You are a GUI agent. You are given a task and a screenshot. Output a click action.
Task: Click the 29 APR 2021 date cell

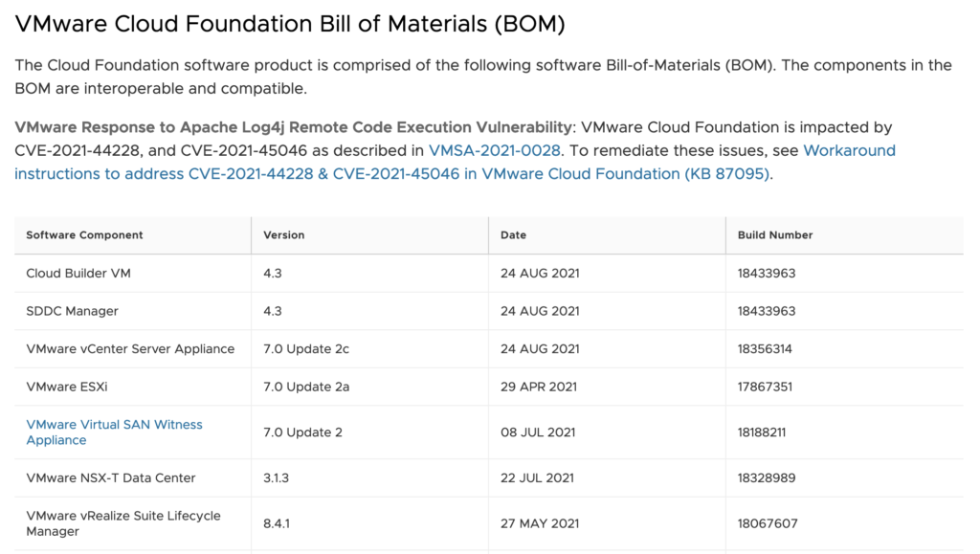pos(539,388)
